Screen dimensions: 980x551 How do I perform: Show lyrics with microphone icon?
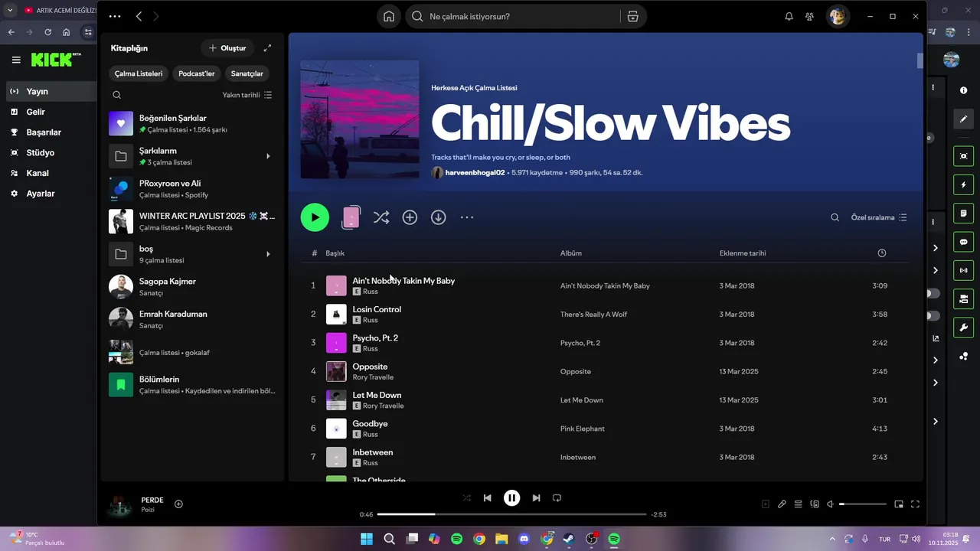(782, 504)
